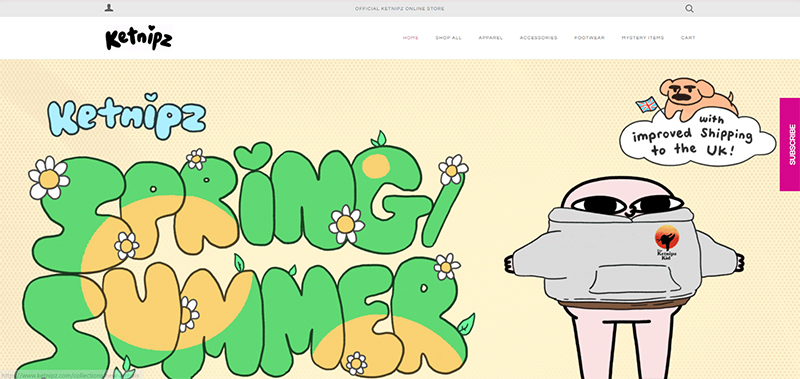This screenshot has height=379, width=800.
Task: Open the Cart link
Action: (x=688, y=38)
